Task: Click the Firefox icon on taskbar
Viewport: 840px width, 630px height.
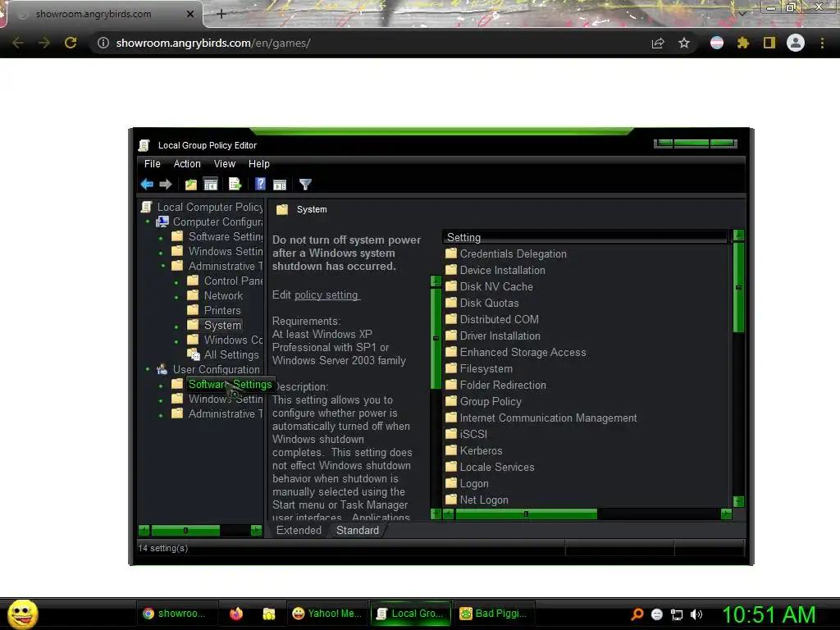Action: coord(236,614)
